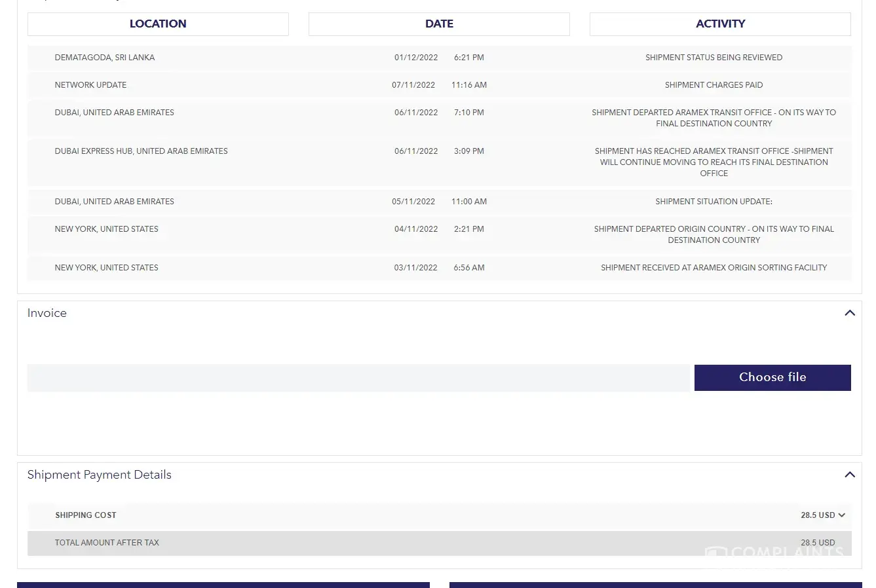The width and height of the screenshot is (876, 588).
Task: Click the invoice file path field
Action: point(358,378)
